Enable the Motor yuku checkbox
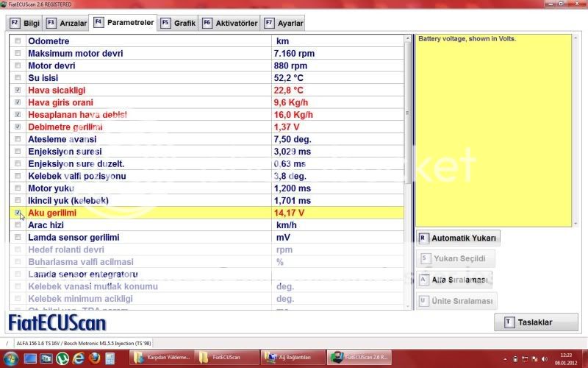The image size is (588, 368). 18,188
